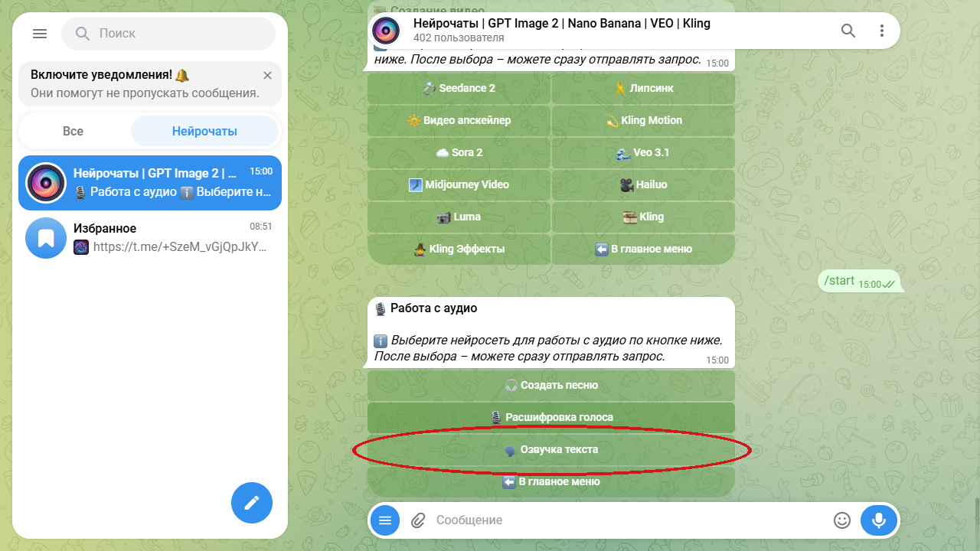Open the Избранное saved messages chat
This screenshot has height=551, width=980.
coord(150,237)
